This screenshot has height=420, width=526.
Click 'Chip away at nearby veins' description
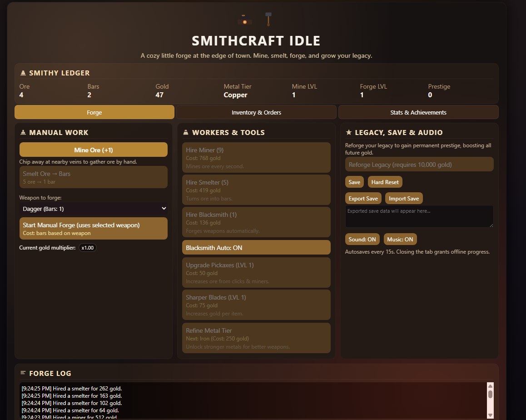(78, 162)
